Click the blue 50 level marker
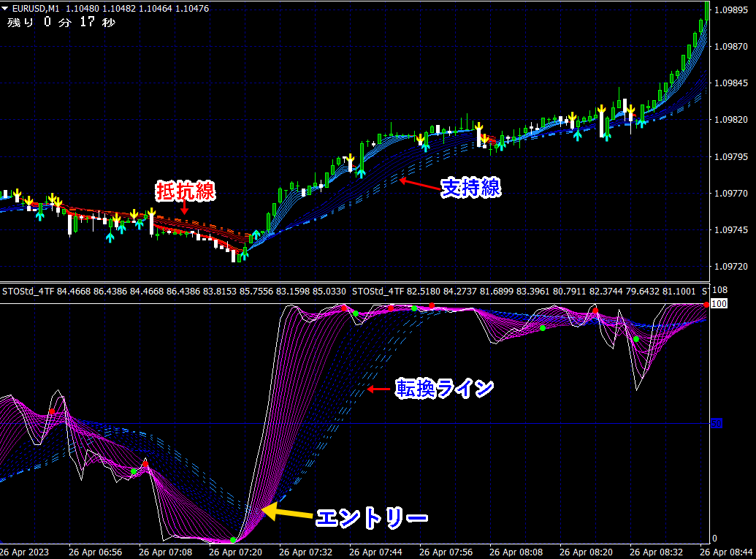756x559 pixels. pos(717,424)
